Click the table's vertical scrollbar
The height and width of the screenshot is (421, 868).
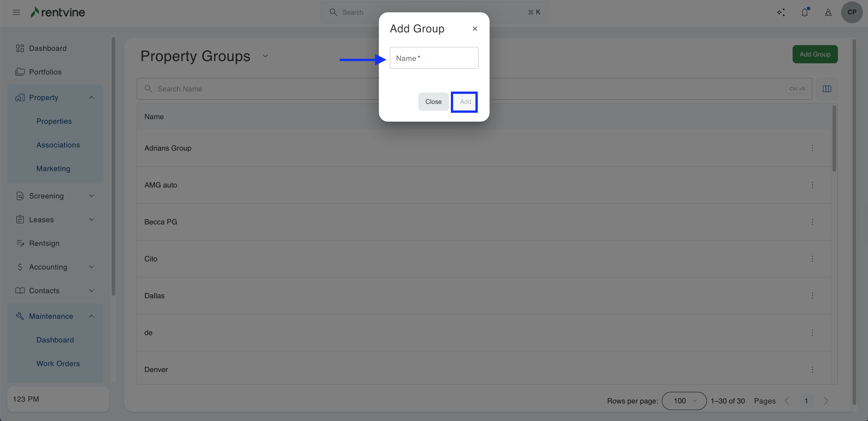[834, 138]
